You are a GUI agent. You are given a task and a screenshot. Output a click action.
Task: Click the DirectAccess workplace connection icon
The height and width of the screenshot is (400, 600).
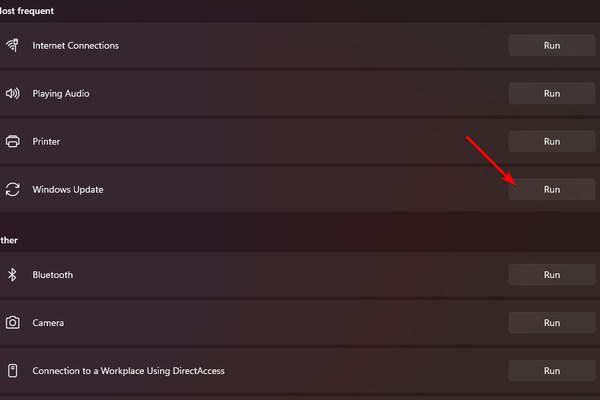12,371
